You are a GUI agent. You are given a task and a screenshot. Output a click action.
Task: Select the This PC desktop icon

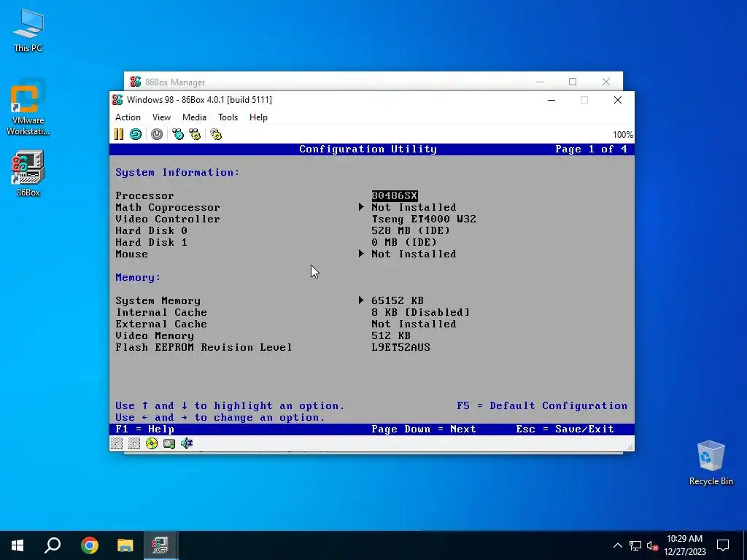(28, 31)
